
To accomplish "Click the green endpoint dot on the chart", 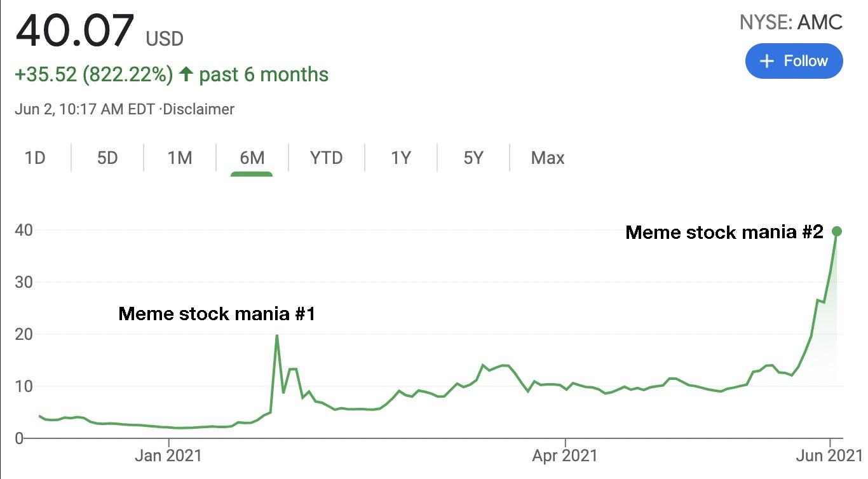I will pyautogui.click(x=837, y=231).
